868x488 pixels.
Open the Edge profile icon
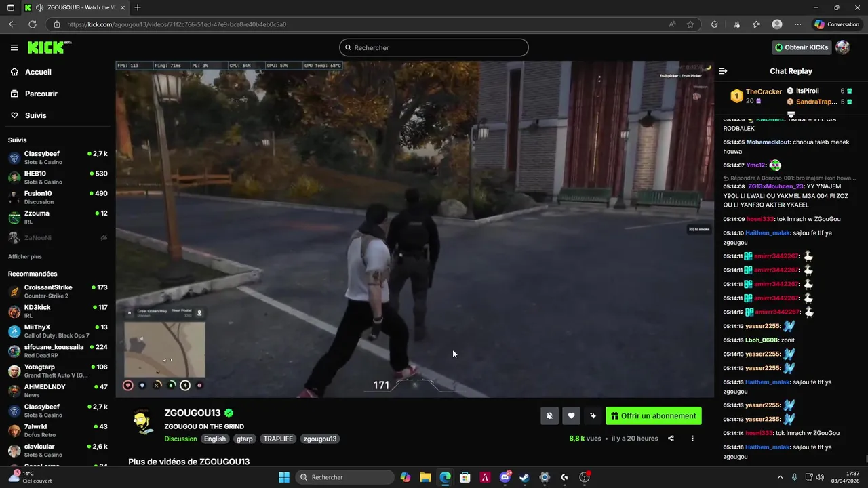777,24
